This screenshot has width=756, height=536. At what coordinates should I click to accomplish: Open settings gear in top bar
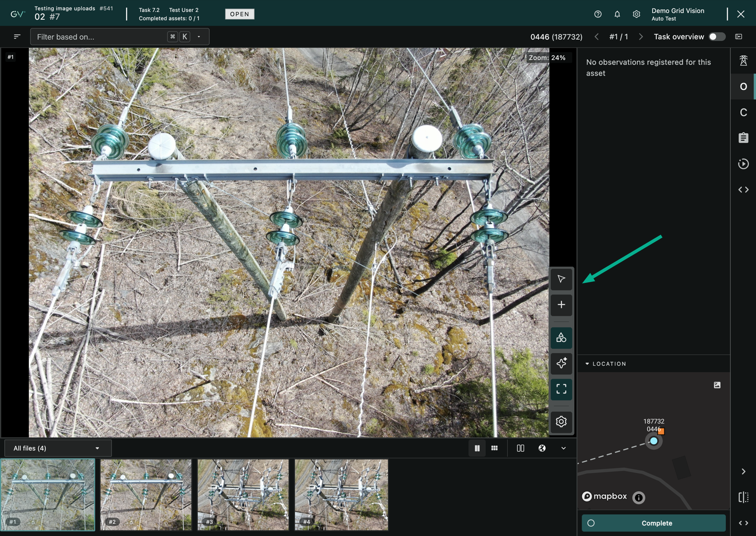click(636, 14)
